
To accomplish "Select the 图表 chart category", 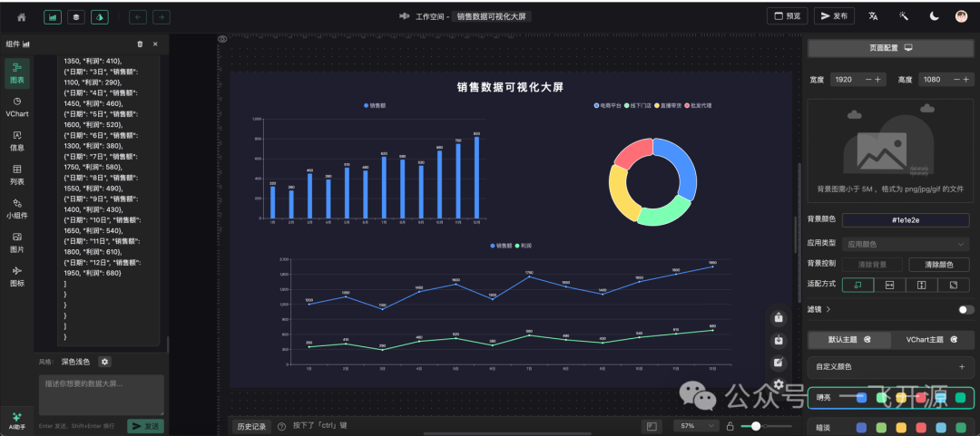I will [17, 73].
